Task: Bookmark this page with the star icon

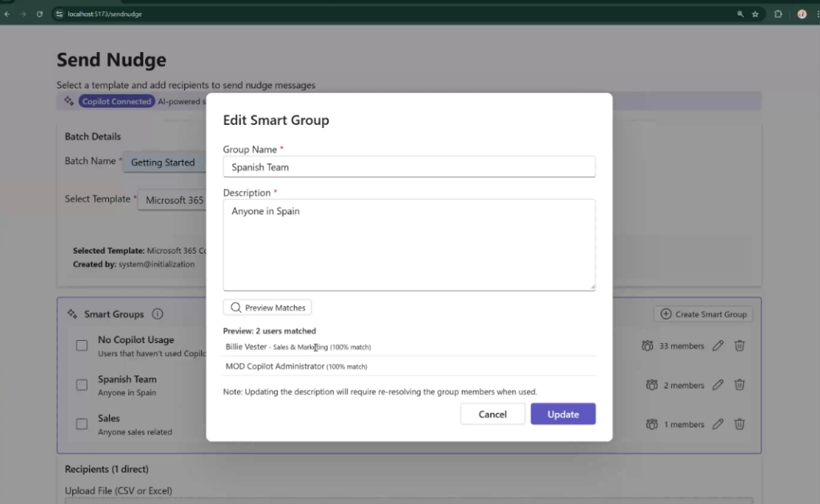Action: click(x=755, y=14)
